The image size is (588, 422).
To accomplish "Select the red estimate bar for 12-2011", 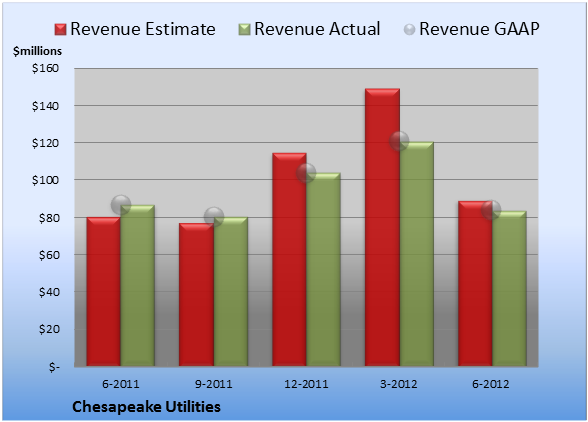I will 290,259.
